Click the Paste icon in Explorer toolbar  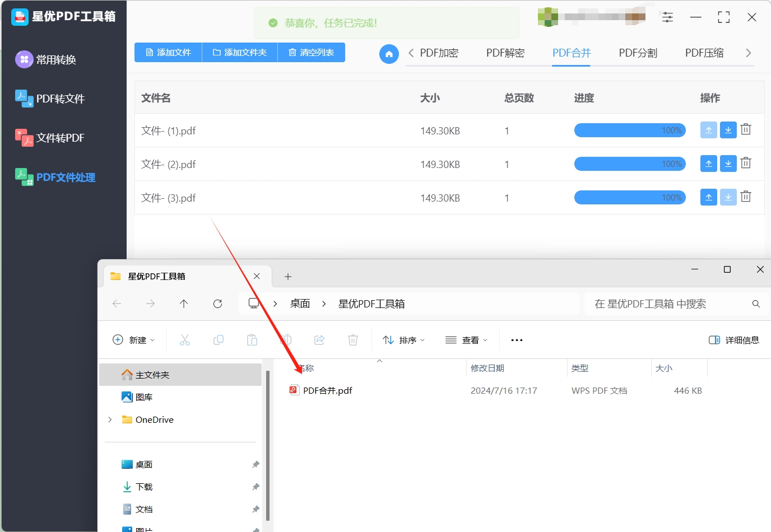[x=252, y=340]
